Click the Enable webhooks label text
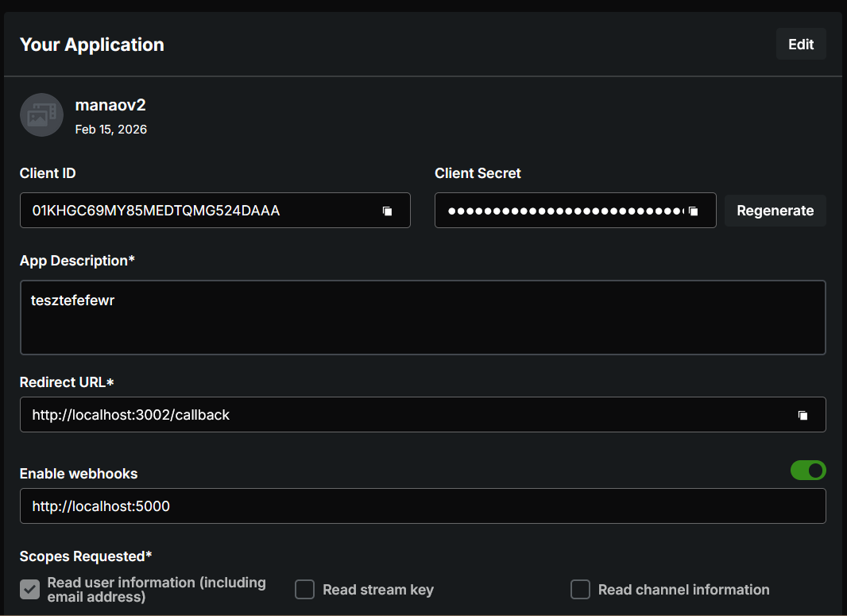Viewport: 847px width, 616px height. click(79, 474)
